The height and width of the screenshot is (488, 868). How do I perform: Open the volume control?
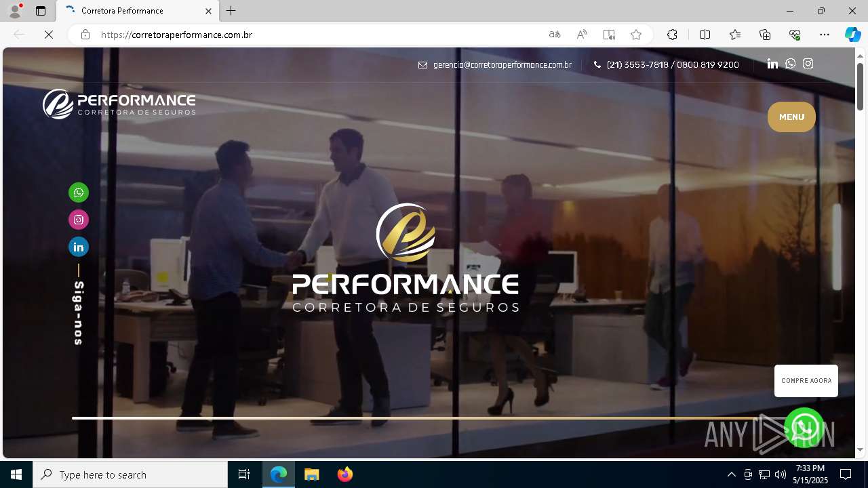tap(781, 474)
